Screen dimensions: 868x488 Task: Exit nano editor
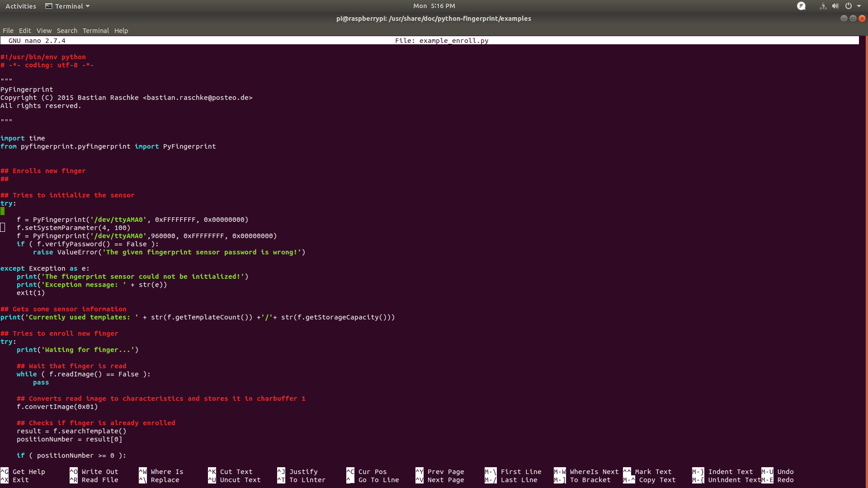click(x=20, y=480)
